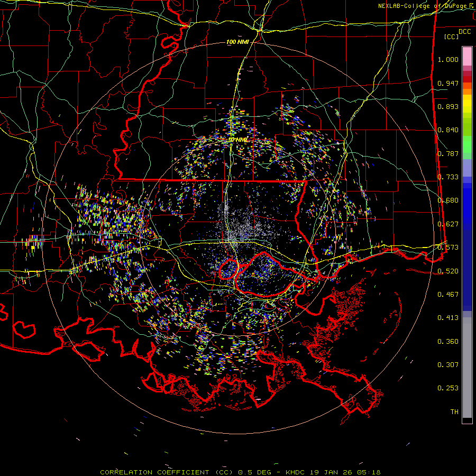Click the 50 NMI range ring label
The image size is (476, 476).
point(239,140)
